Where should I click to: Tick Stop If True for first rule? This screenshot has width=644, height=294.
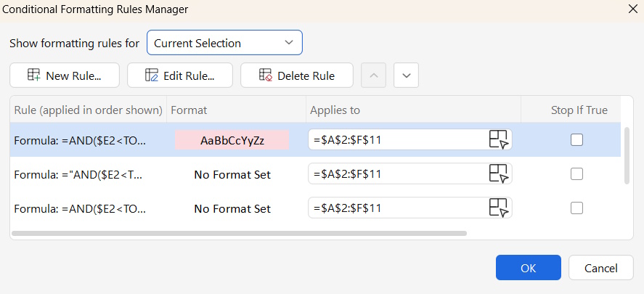(x=576, y=140)
